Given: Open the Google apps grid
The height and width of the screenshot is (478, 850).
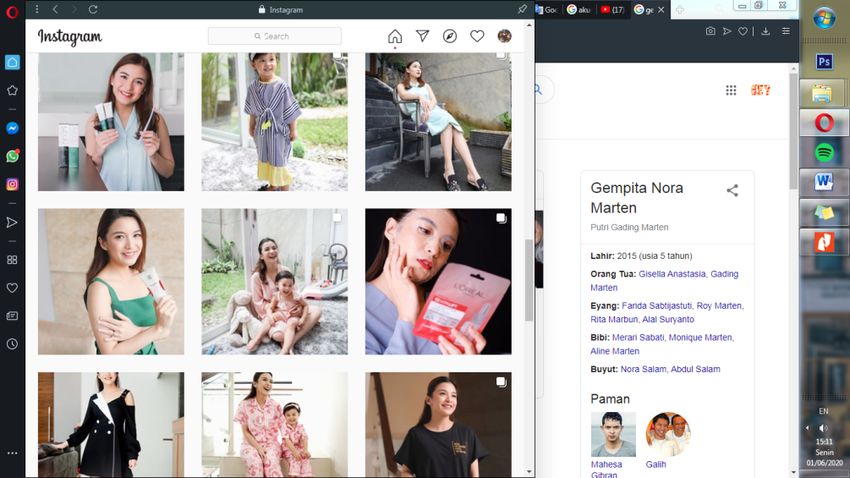Looking at the screenshot, I should click(731, 91).
